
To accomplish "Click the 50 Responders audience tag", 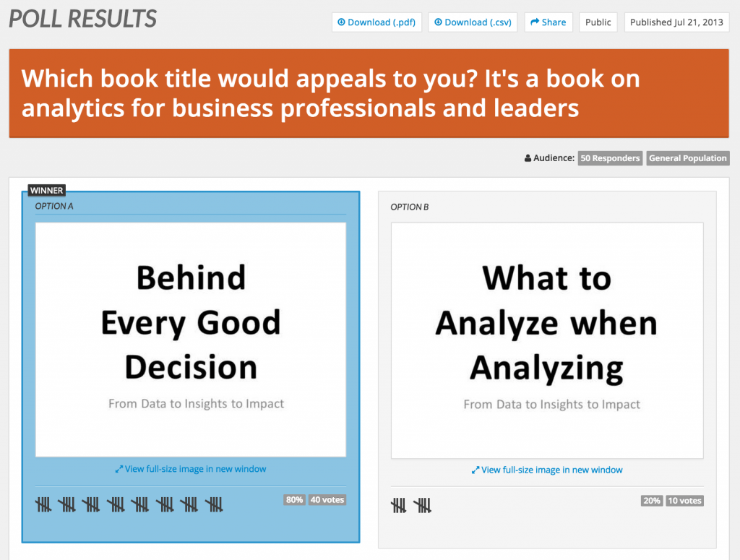I will 611,158.
